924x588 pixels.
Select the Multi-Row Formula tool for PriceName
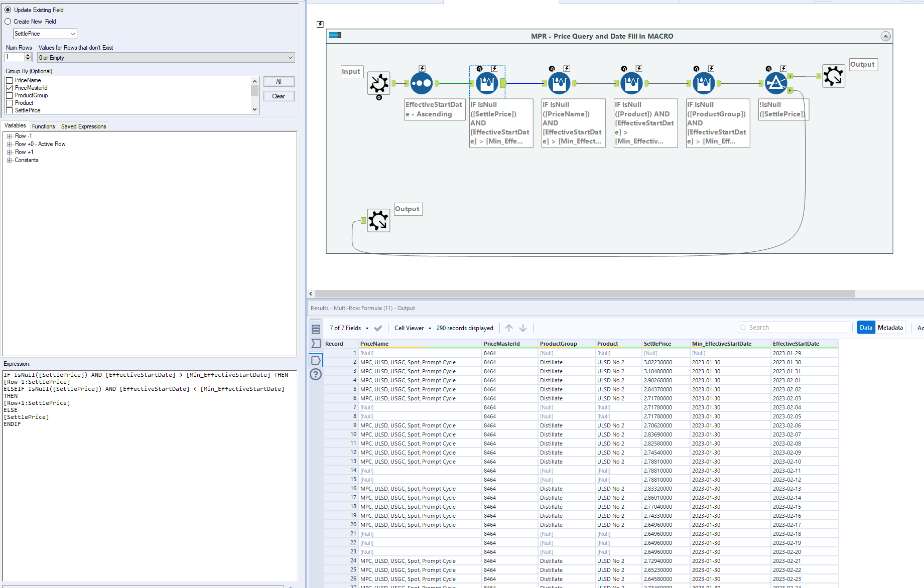pos(559,83)
